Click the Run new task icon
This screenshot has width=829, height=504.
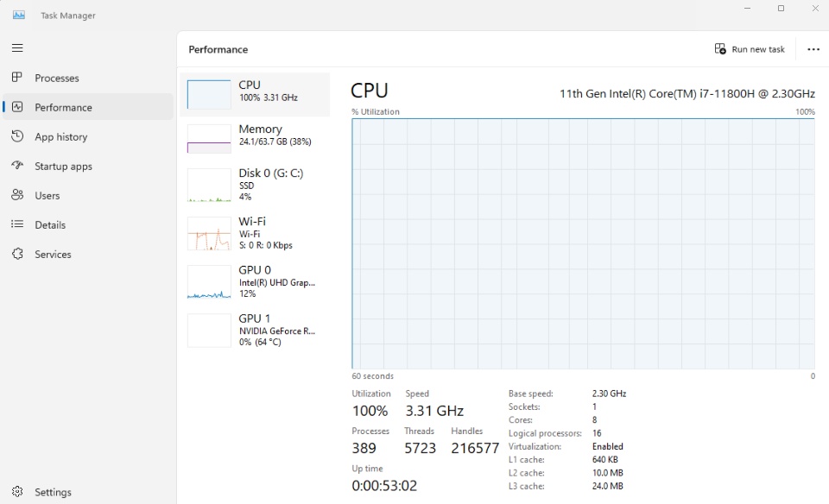tap(720, 49)
